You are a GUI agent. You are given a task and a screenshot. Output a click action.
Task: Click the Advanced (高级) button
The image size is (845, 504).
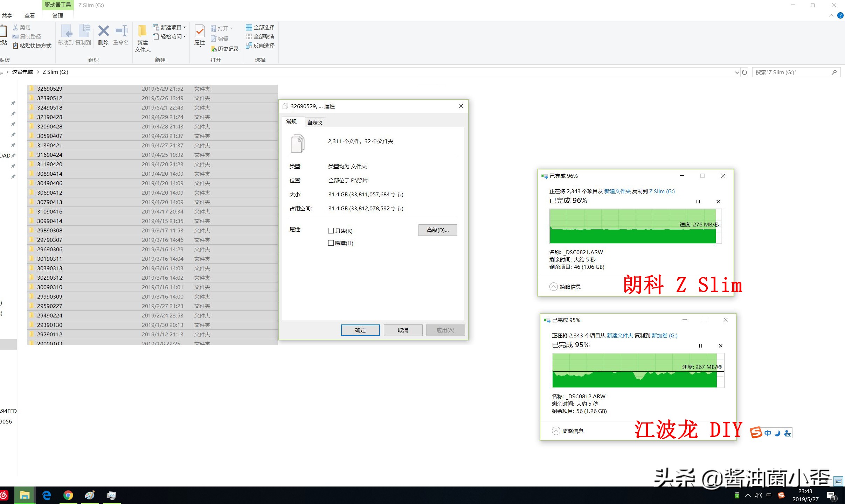pos(438,230)
